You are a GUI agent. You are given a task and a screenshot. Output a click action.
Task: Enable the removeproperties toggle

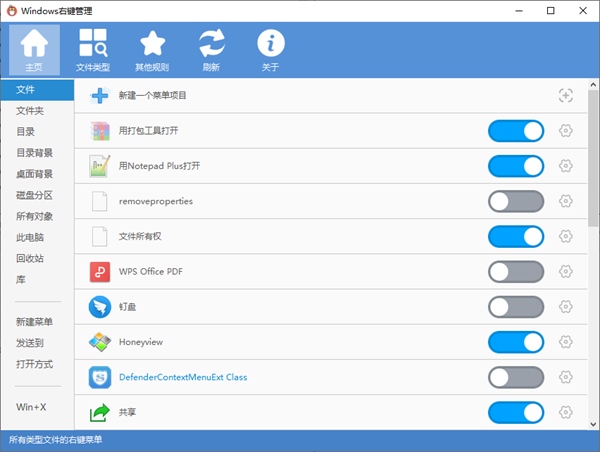click(x=516, y=201)
